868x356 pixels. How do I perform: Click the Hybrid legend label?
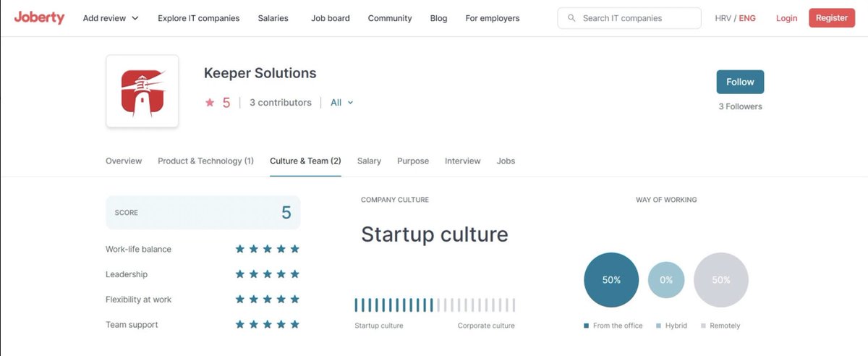click(676, 326)
